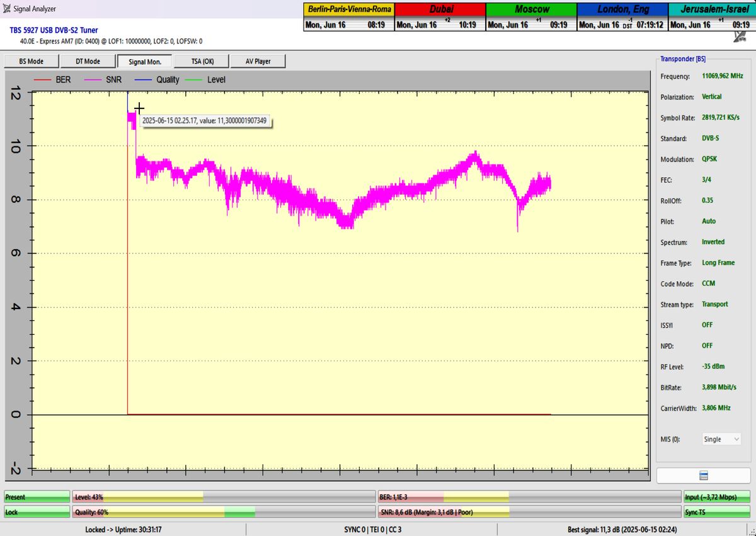Click the Signal Analyzer title bar icon

[7, 9]
